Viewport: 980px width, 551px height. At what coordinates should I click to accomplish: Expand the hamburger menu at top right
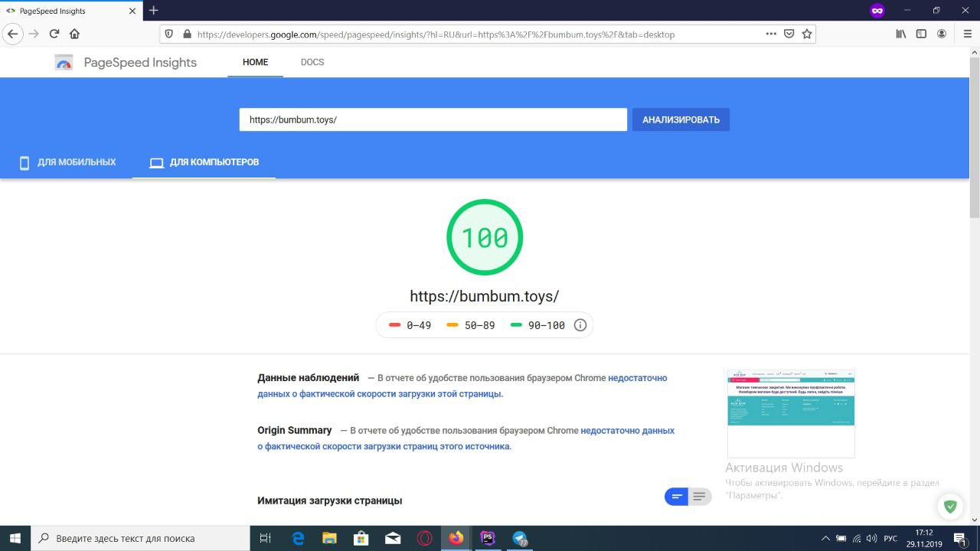[x=966, y=34]
